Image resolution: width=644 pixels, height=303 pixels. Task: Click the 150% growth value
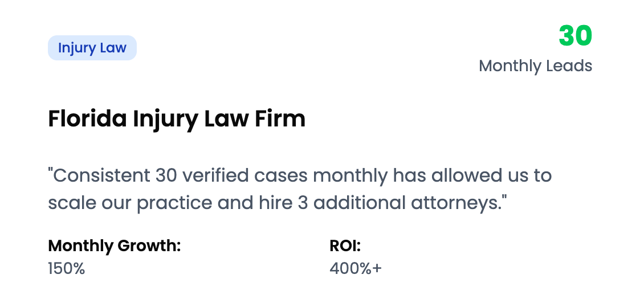point(67,268)
